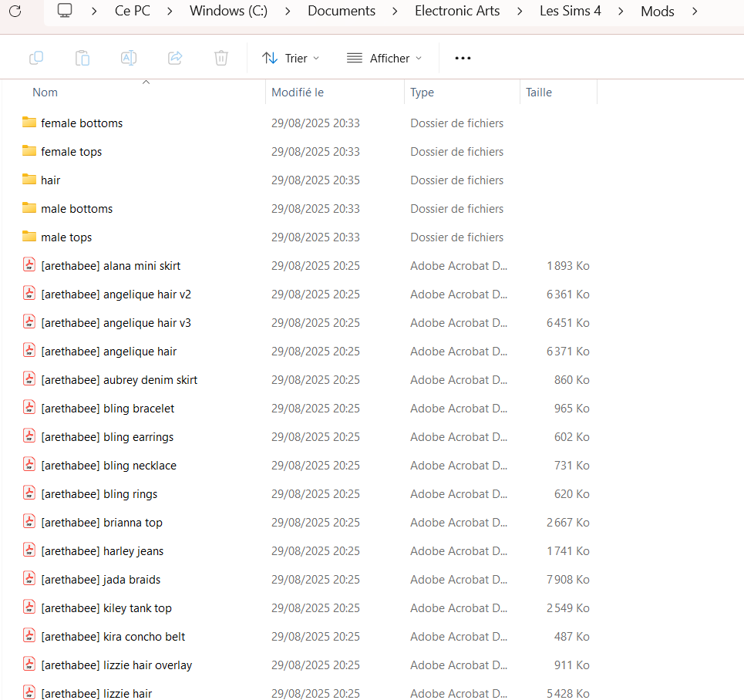Select the jada braids file
The image size is (744, 700).
coord(101,580)
